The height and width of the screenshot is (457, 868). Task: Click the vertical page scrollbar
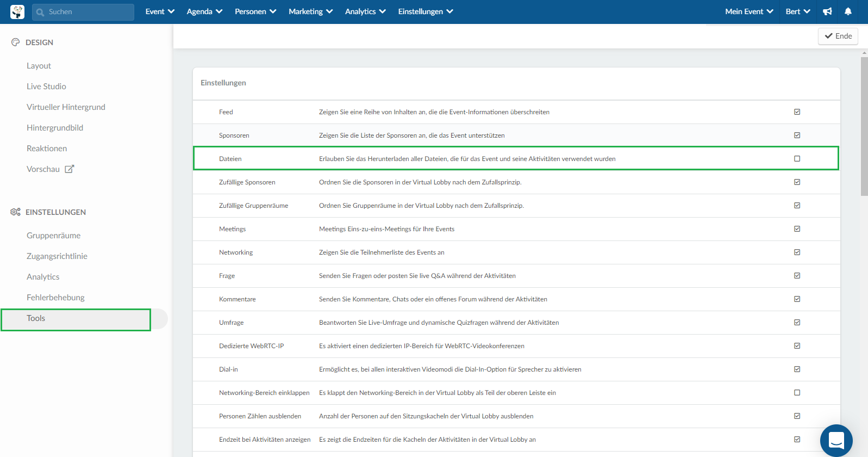(864, 126)
